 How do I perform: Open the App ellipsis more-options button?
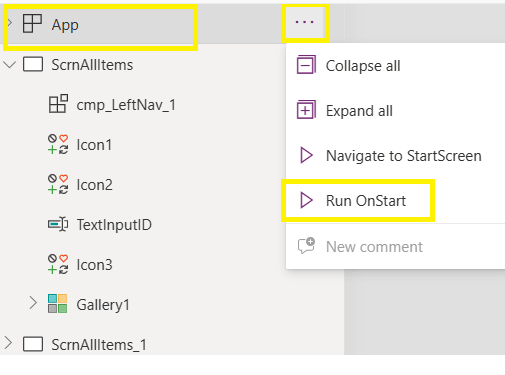tap(305, 22)
